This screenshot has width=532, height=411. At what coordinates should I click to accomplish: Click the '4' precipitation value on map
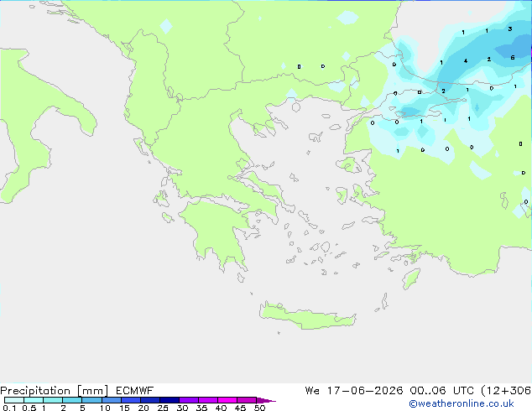coord(466,60)
